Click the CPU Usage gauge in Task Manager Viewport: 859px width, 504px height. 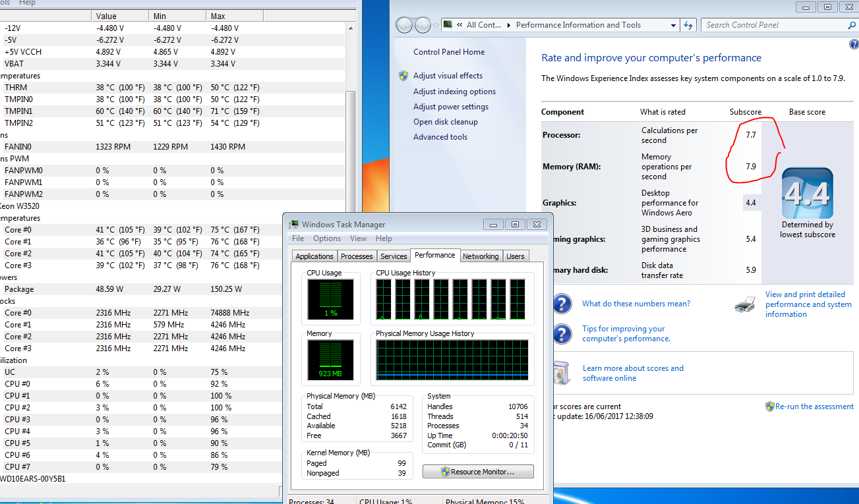coord(330,299)
